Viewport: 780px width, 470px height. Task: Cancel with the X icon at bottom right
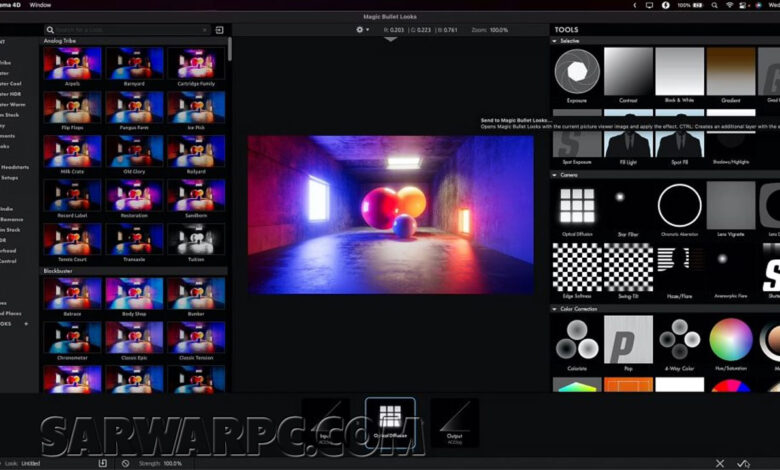(x=719, y=463)
